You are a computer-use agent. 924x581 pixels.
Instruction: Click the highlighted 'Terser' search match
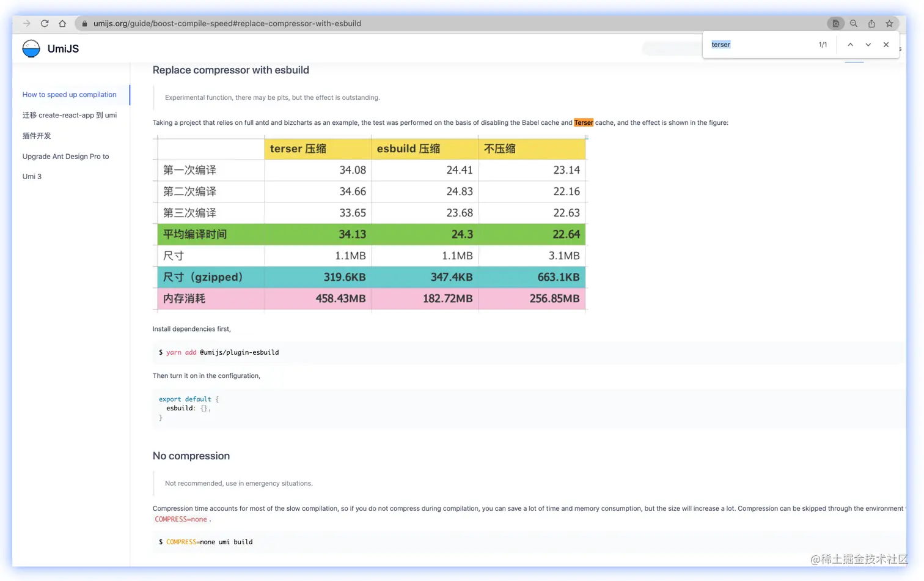(584, 122)
